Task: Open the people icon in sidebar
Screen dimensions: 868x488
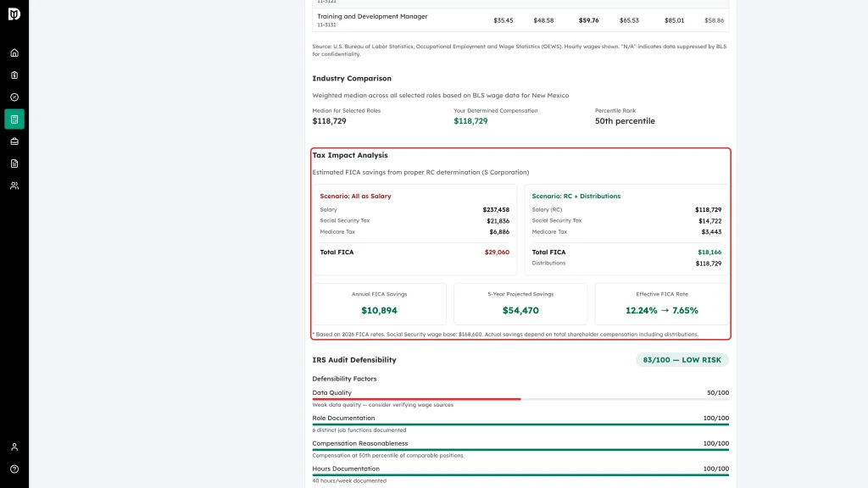Action: [14, 186]
